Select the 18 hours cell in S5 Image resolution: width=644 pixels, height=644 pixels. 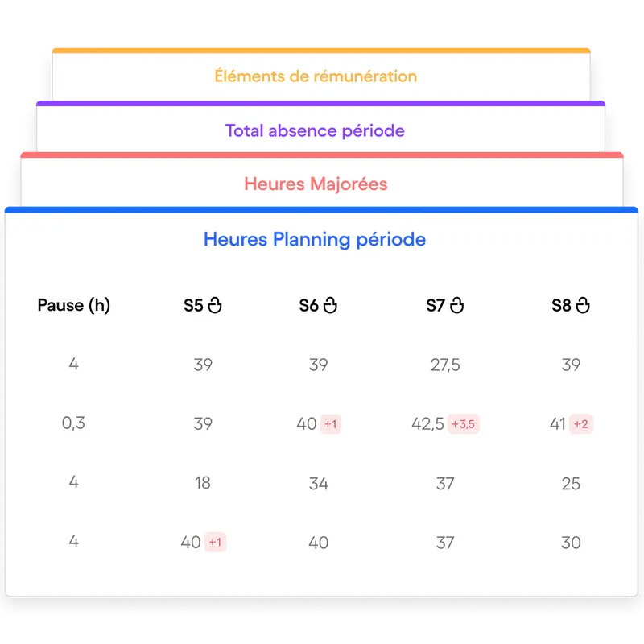[202, 483]
